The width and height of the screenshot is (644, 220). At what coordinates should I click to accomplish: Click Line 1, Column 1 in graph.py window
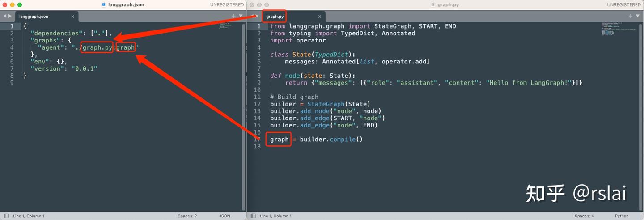[x=275, y=216]
